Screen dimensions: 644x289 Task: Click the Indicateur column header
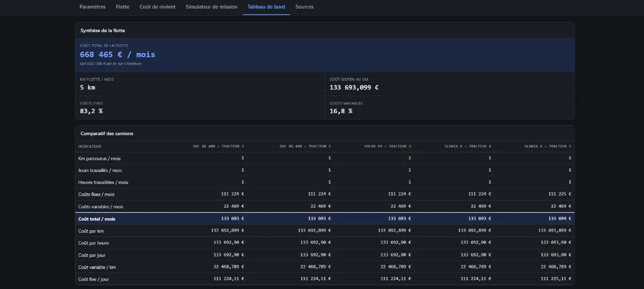coord(90,146)
